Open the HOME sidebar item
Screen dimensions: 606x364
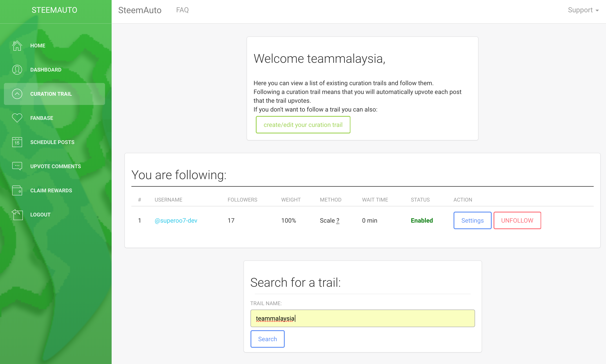coord(54,46)
